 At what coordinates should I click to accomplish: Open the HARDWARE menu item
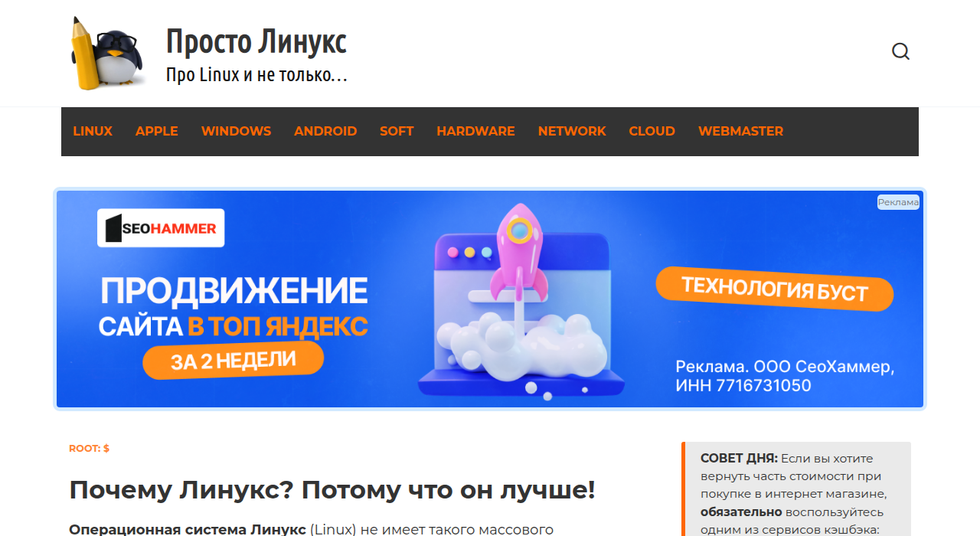click(x=475, y=131)
